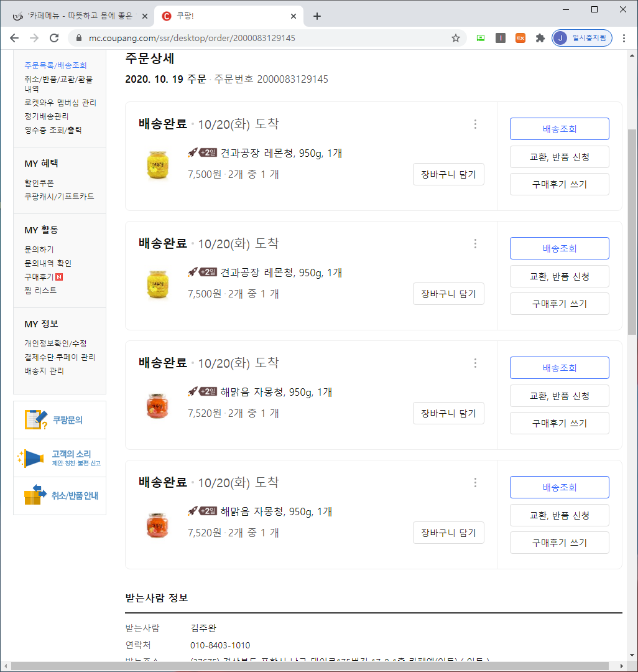Click 구매후기 쓰기 for first 자몽청 order
638x672 pixels.
[x=559, y=424]
